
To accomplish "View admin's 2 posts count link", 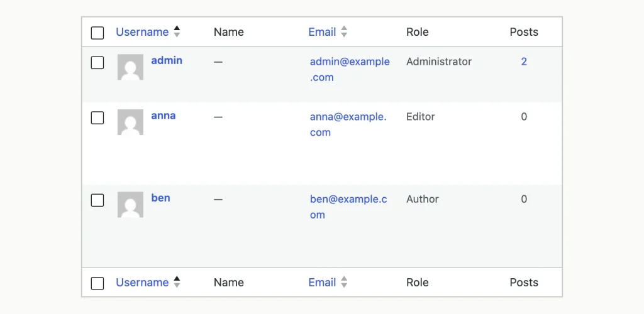I will tap(524, 62).
